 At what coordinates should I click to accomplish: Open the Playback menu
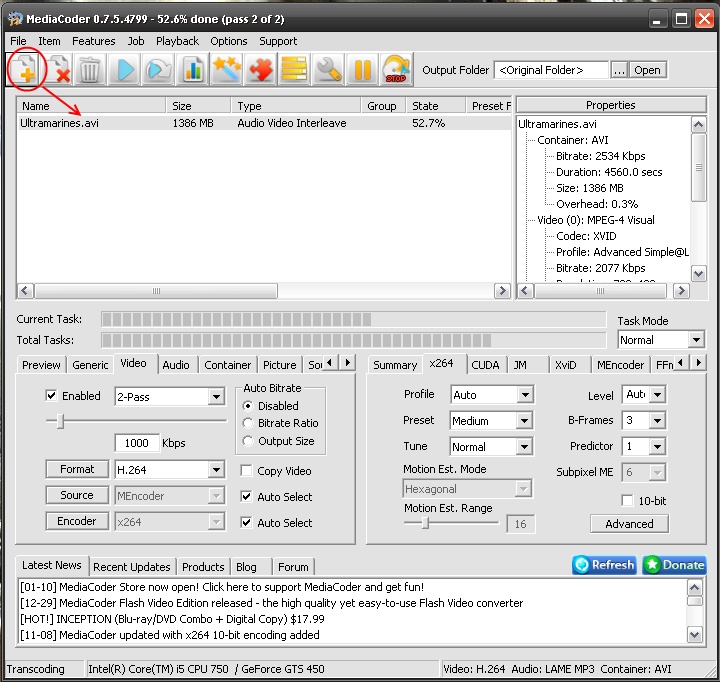177,41
